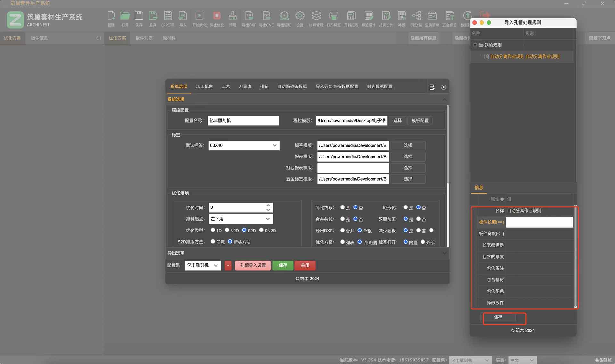The width and height of the screenshot is (615, 364).
Task: Click the 孔槽导入设置 button
Action: click(x=253, y=265)
